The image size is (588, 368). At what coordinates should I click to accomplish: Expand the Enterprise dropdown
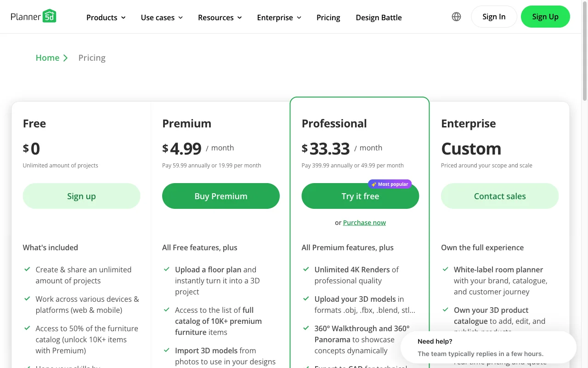pos(279,17)
